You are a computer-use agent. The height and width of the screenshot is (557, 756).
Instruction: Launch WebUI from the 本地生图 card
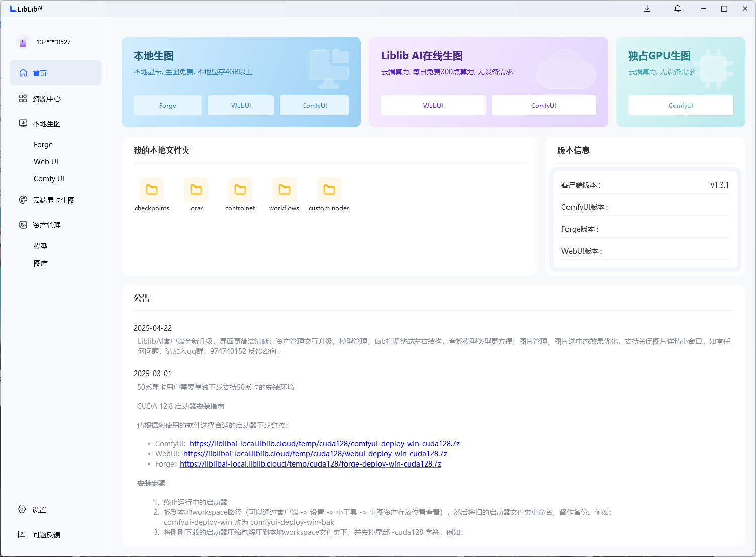(241, 105)
